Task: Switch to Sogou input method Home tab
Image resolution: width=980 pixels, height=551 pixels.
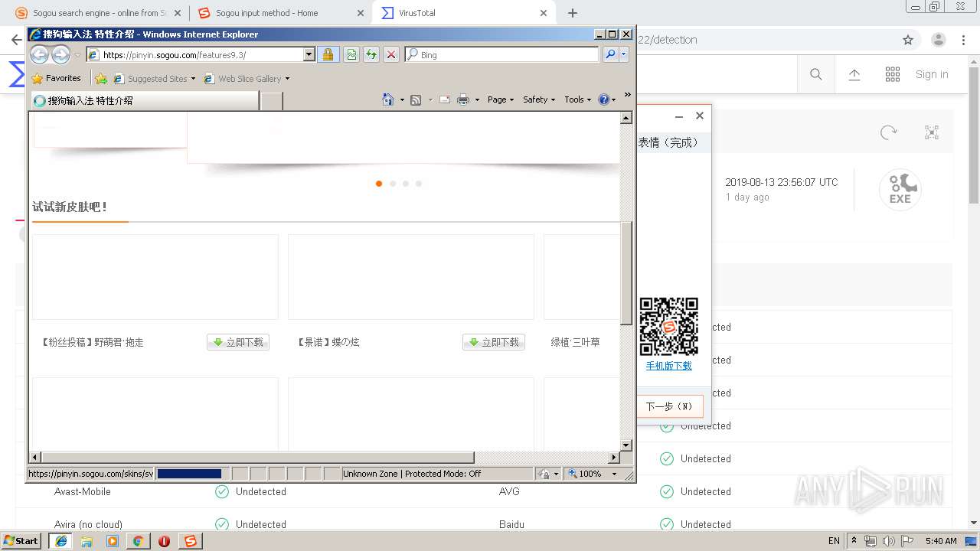Action: coord(280,13)
